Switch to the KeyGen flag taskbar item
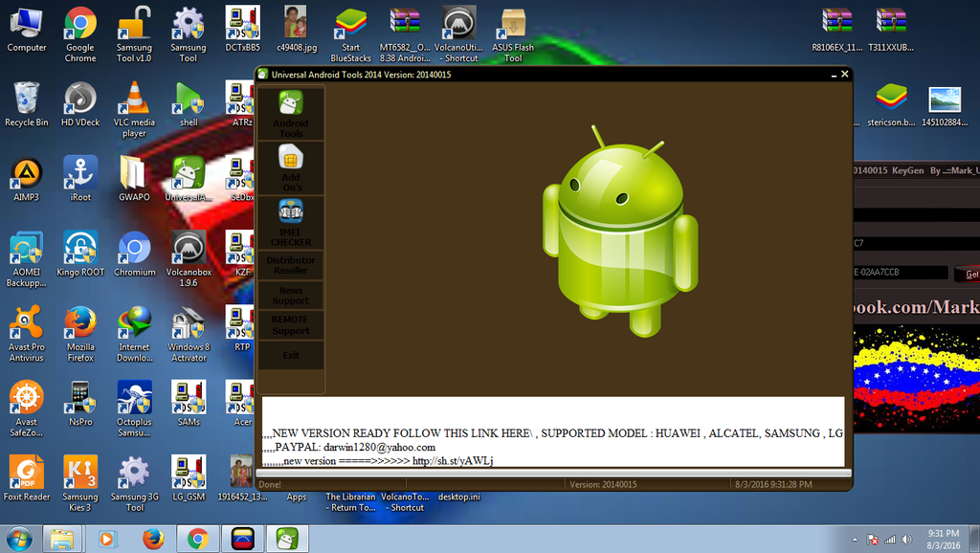Viewport: 980px width, 553px height. 242,539
